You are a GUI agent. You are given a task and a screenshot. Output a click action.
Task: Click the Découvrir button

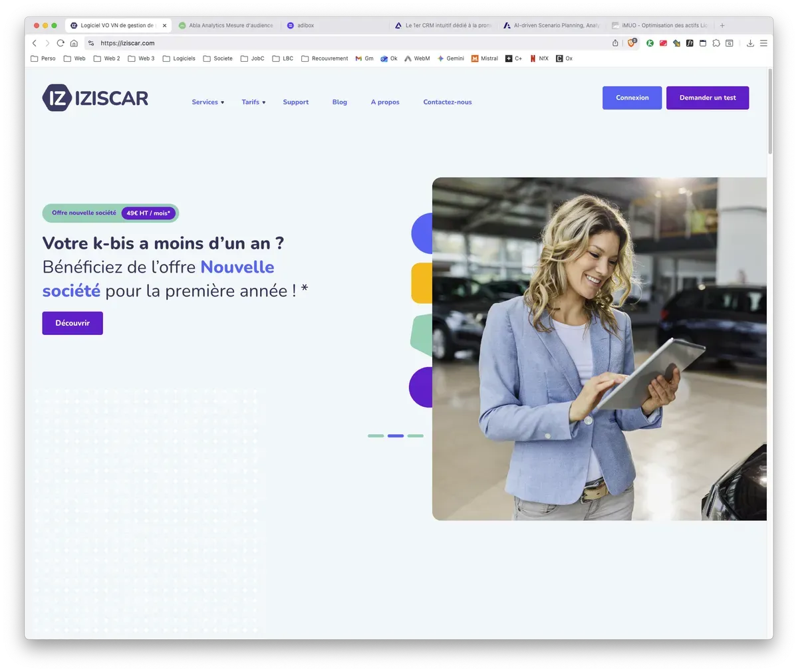(72, 323)
